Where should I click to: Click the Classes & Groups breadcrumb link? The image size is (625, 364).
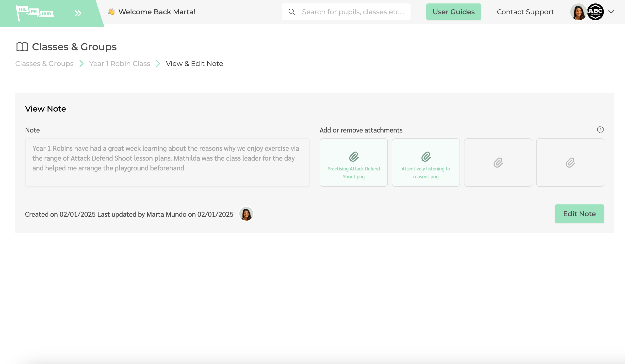pos(44,64)
